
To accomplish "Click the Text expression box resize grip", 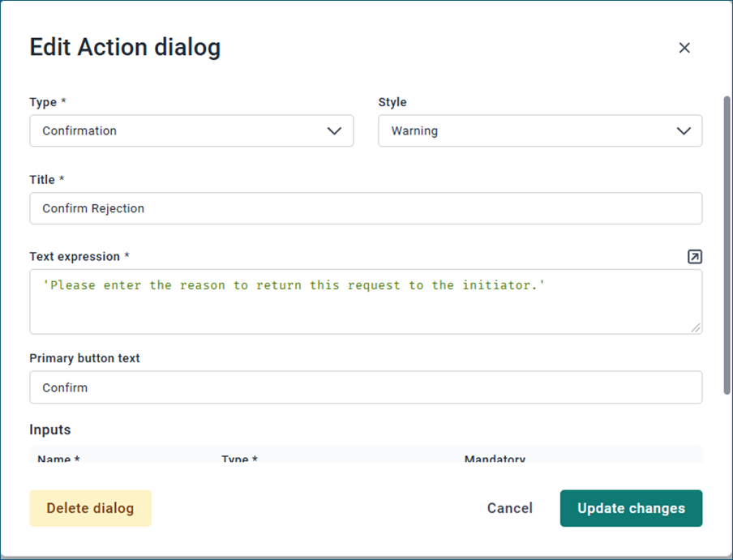I will pyautogui.click(x=696, y=327).
